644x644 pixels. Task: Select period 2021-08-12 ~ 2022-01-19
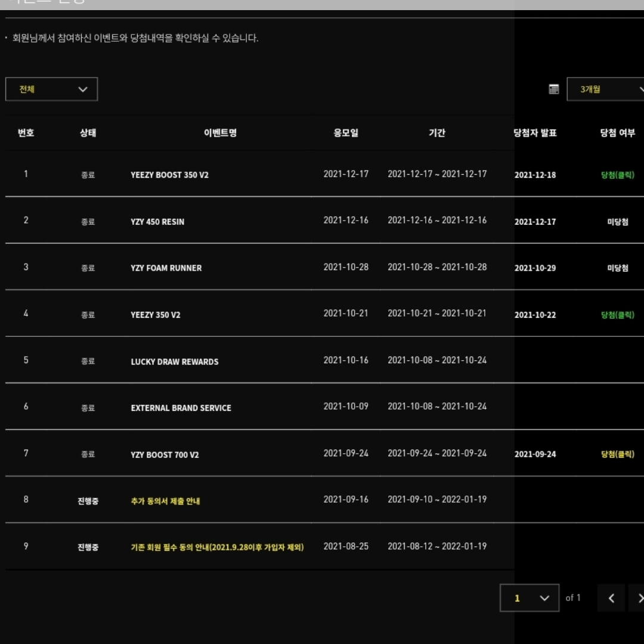click(437, 546)
